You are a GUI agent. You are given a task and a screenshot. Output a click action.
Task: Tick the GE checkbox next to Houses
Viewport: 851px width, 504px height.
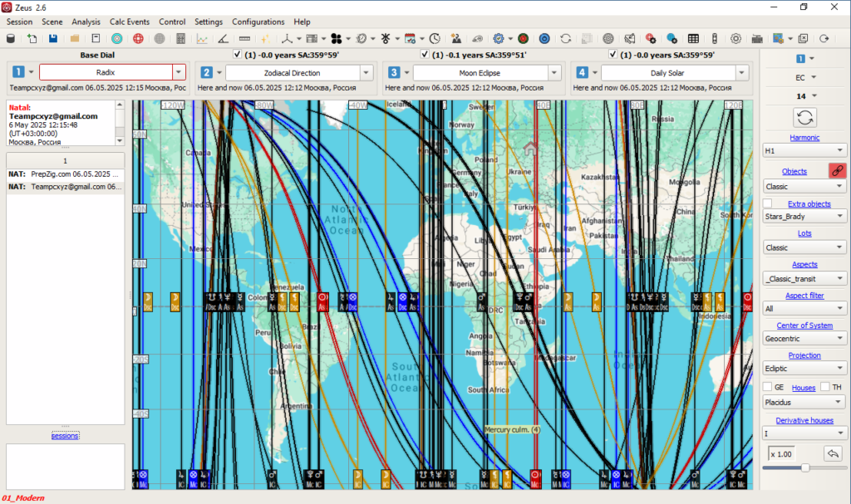768,387
